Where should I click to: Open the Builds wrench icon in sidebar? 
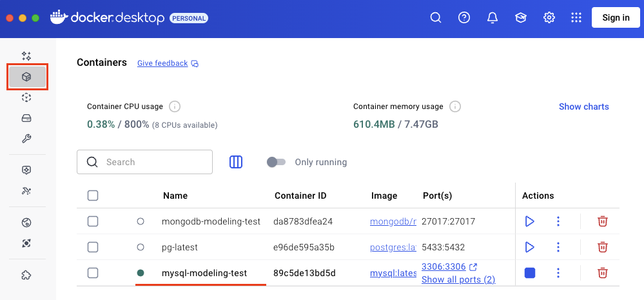(26, 139)
